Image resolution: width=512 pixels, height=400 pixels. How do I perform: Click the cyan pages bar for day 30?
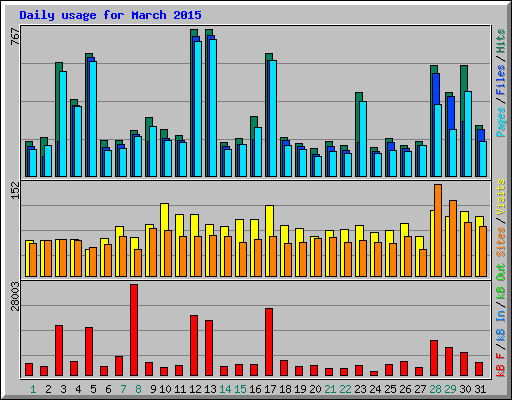468,134
